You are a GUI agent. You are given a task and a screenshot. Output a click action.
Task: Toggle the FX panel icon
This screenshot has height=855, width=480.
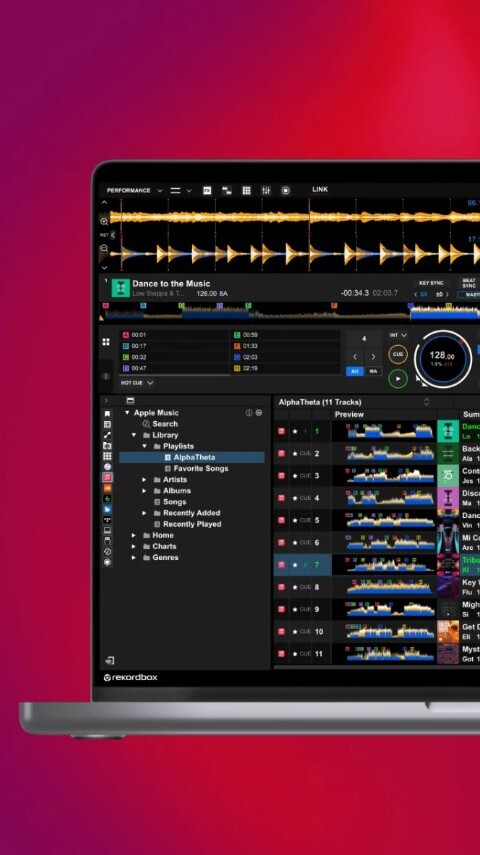pos(207,190)
